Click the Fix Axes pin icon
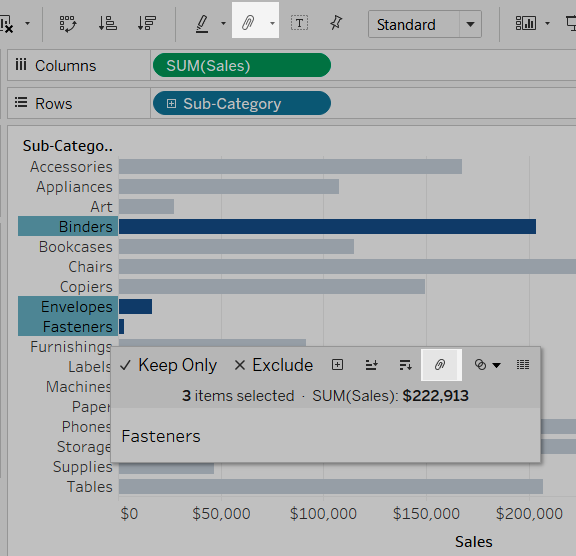576x556 pixels. pyautogui.click(x=336, y=23)
